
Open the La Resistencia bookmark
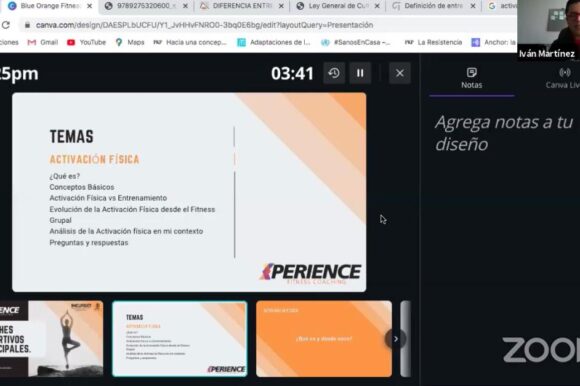point(434,43)
